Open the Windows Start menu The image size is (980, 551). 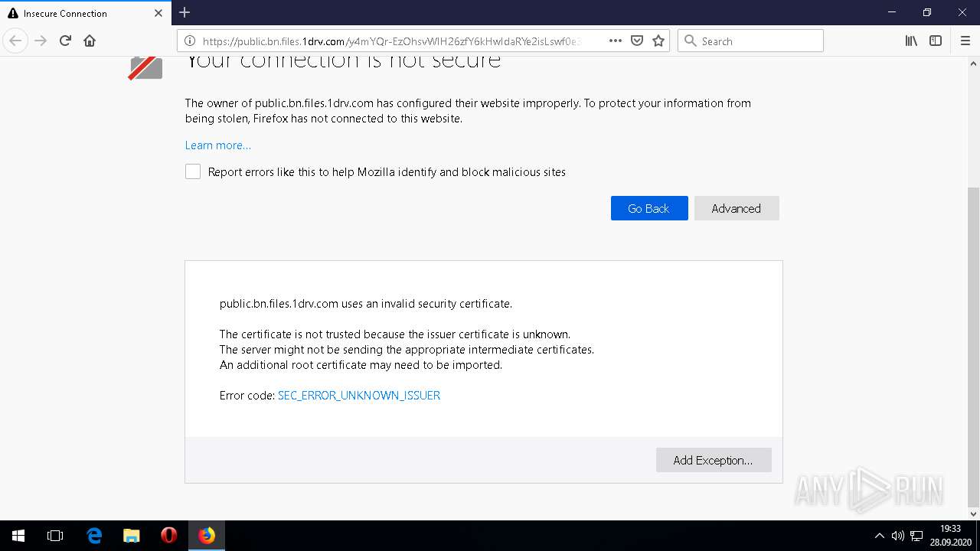(x=18, y=536)
